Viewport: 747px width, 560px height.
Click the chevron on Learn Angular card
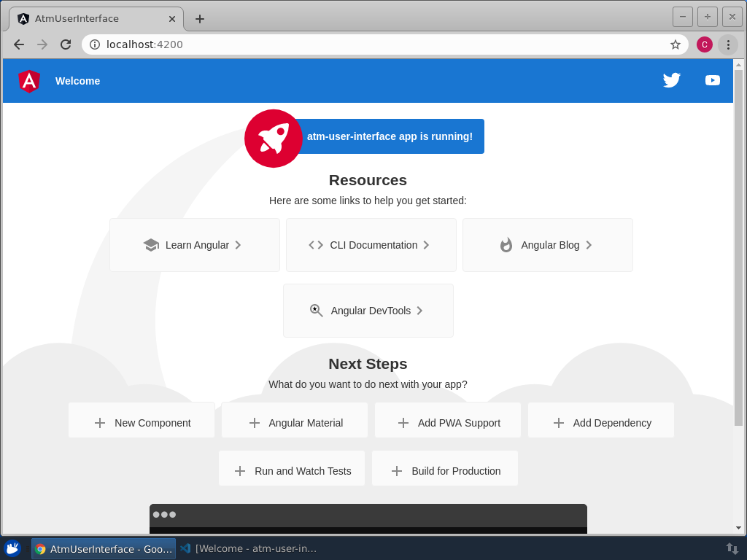point(238,245)
